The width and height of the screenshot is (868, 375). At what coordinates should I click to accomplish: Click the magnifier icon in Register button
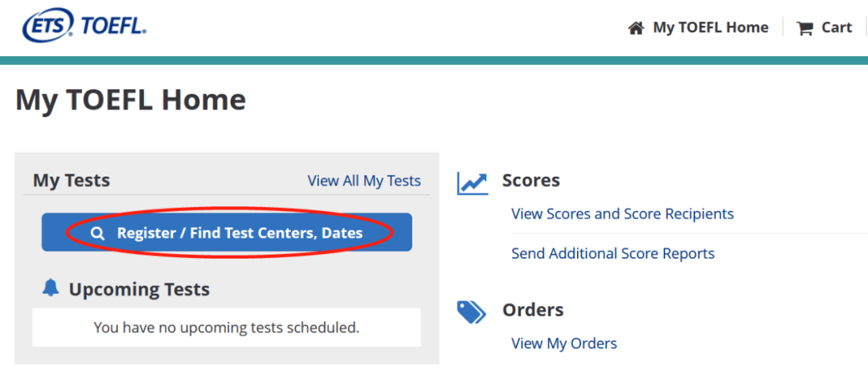coord(98,234)
